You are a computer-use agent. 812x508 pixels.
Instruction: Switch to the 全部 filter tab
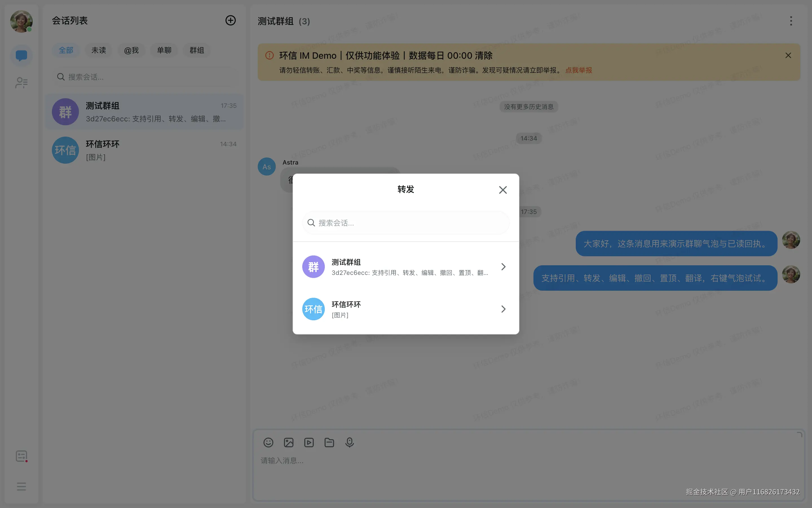click(x=66, y=51)
